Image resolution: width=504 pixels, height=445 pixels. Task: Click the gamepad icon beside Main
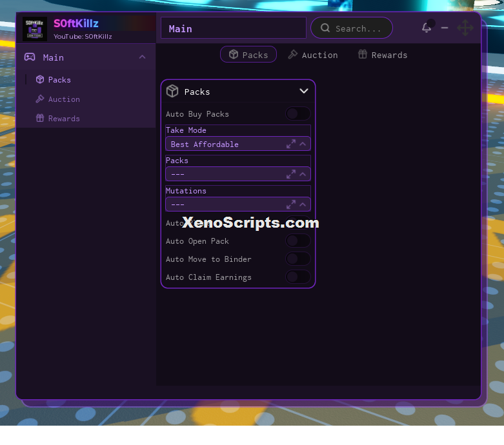(30, 57)
